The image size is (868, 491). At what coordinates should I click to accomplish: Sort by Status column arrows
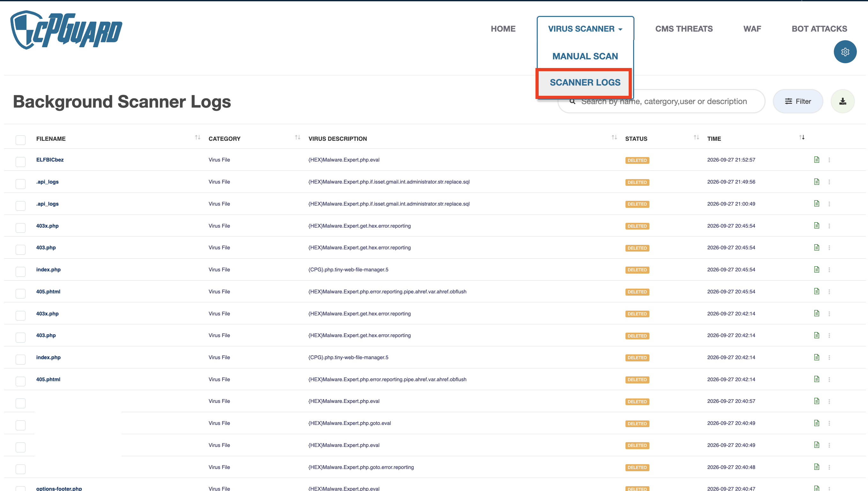696,137
